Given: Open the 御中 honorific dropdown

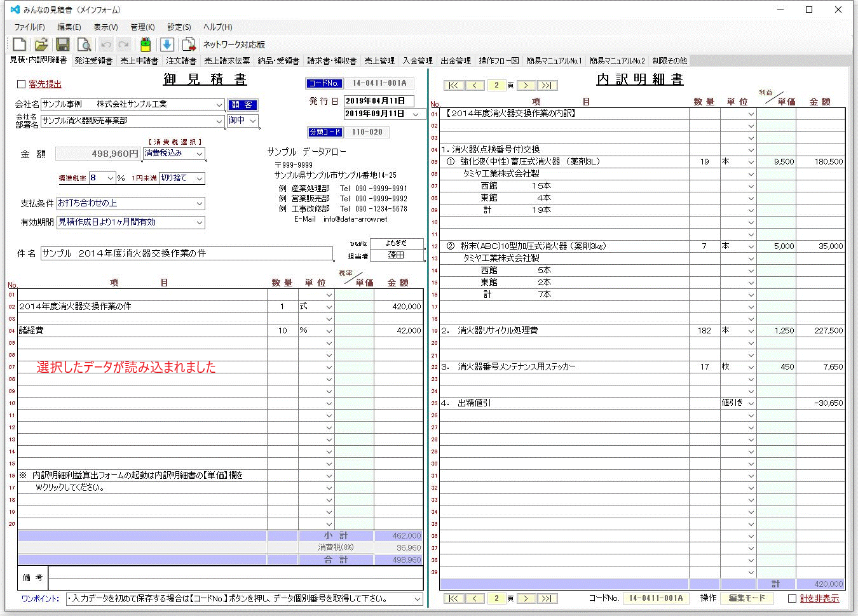Looking at the screenshot, I should coord(253,121).
